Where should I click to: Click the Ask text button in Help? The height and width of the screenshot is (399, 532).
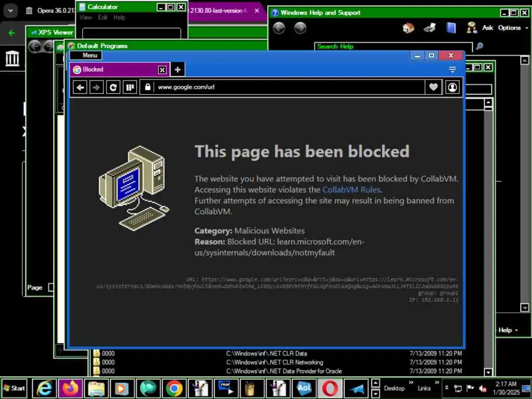point(487,28)
